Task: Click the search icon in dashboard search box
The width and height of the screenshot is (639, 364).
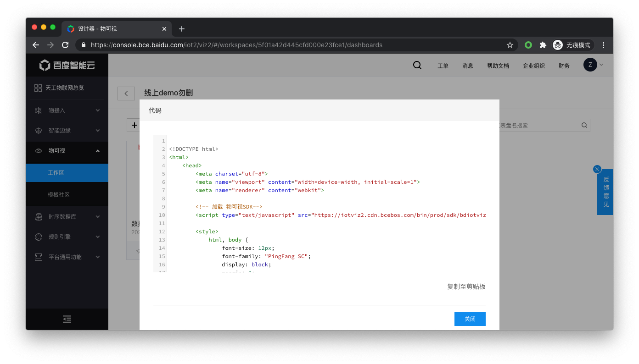Action: click(584, 125)
